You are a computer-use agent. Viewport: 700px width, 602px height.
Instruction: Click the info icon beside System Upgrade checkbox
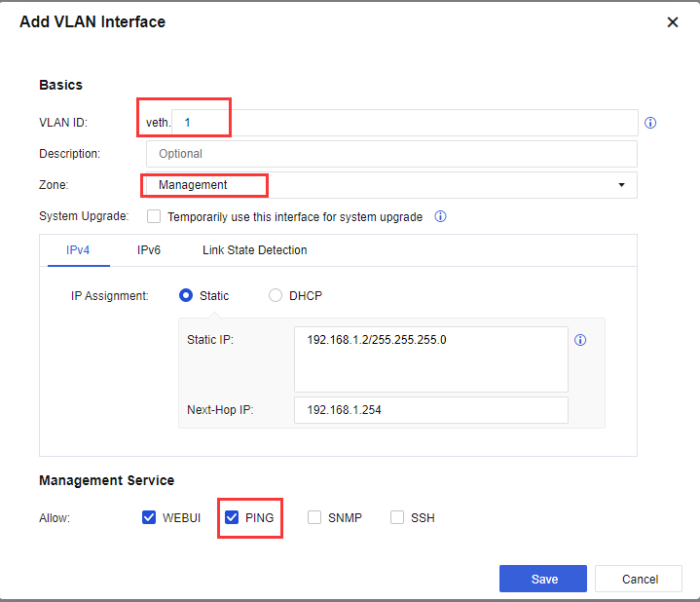coord(440,216)
